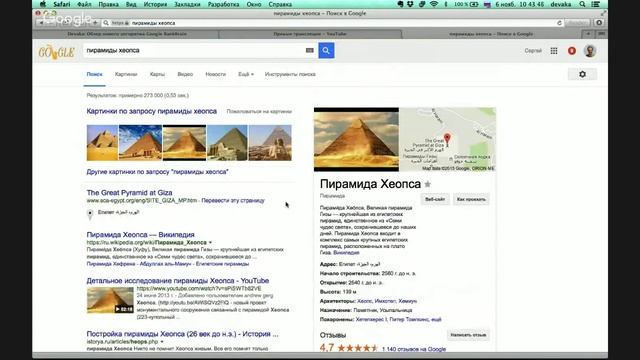
Task: Click Хеопс architect link
Action: 364,301
